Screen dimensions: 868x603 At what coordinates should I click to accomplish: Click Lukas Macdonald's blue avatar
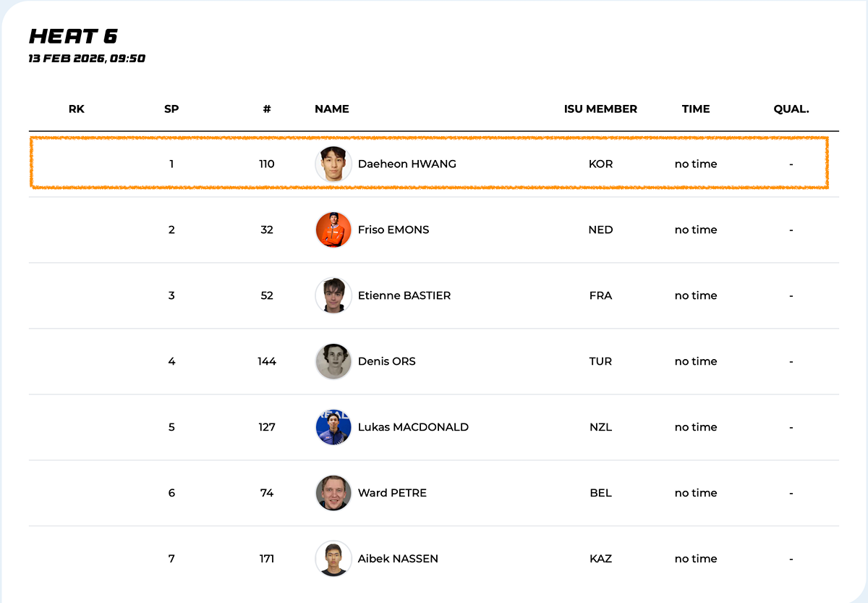point(333,428)
